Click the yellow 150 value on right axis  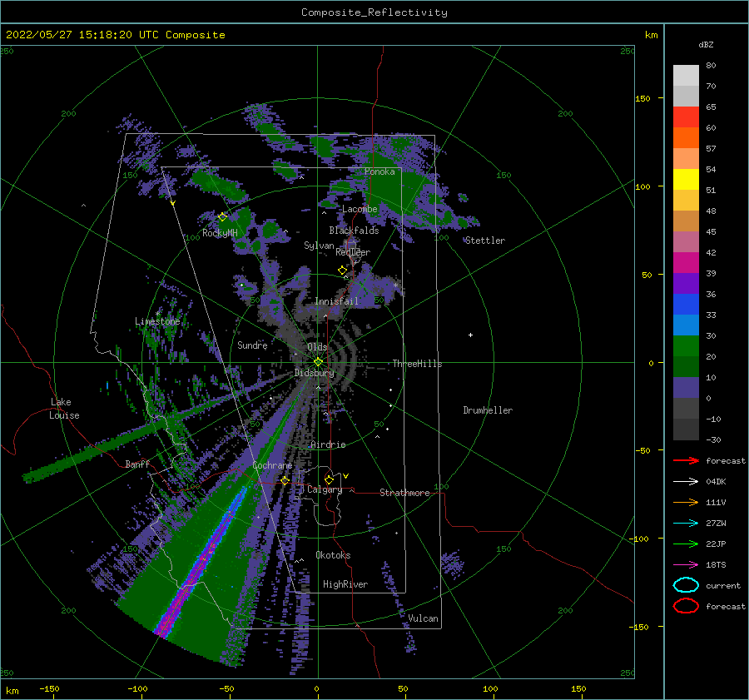pyautogui.click(x=642, y=98)
